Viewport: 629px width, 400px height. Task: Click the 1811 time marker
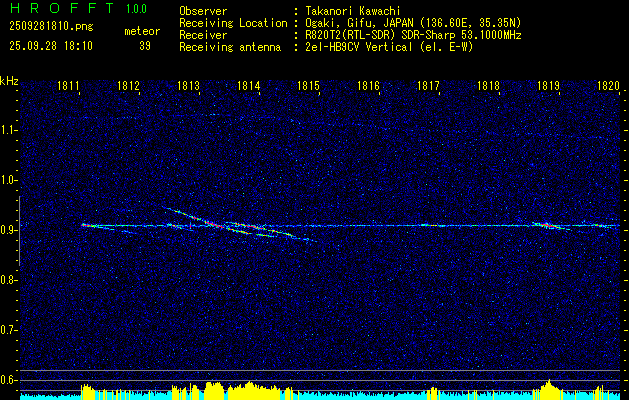tap(68, 85)
